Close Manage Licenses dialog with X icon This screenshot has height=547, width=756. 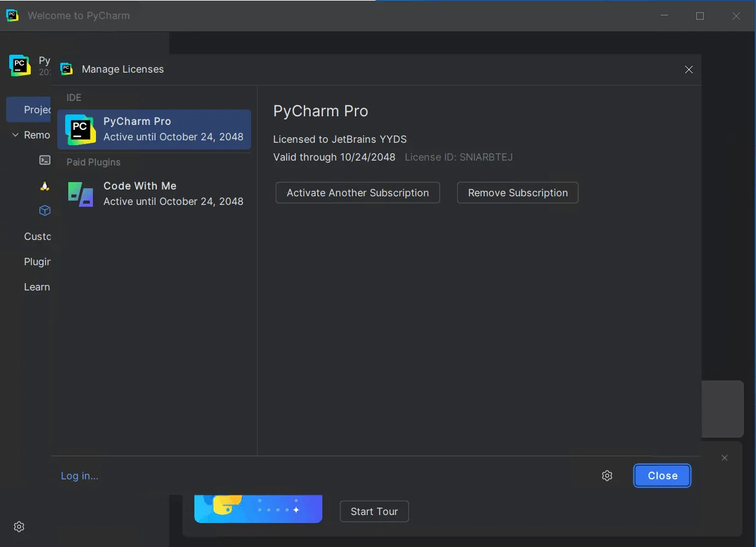(x=689, y=70)
